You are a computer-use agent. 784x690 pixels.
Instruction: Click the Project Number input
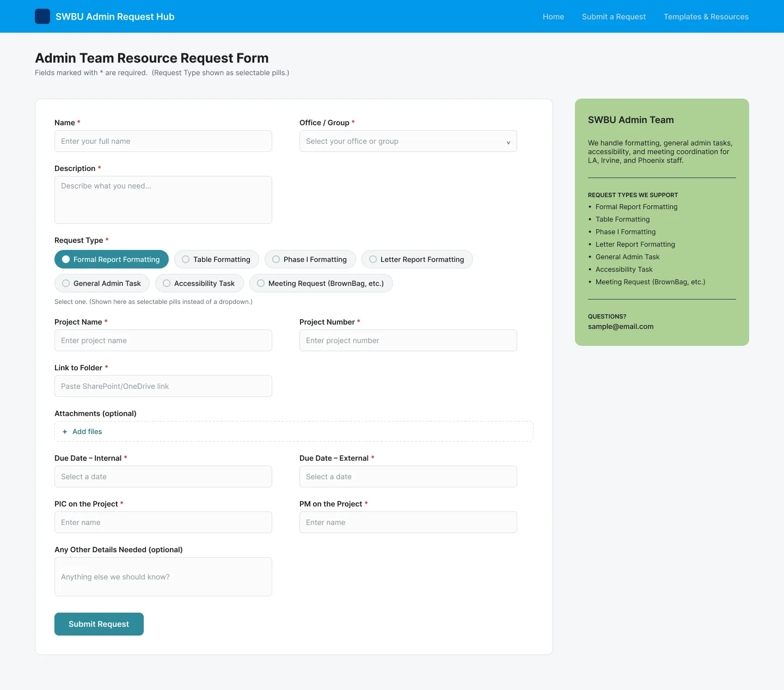point(408,340)
